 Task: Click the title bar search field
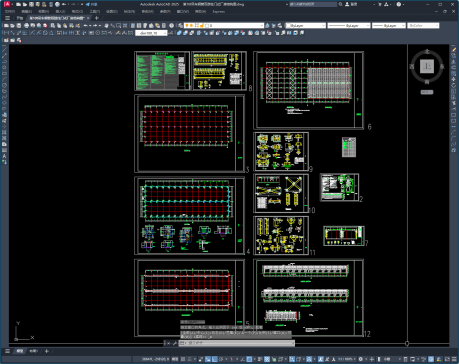313,4
